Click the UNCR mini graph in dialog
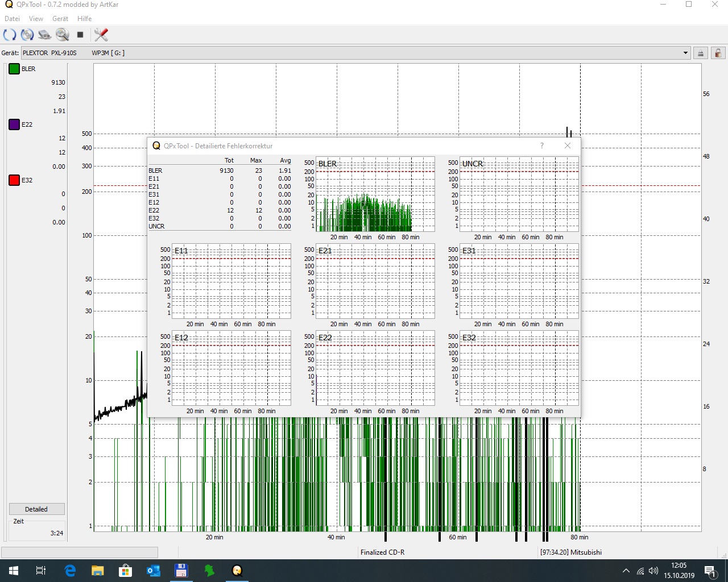The height and width of the screenshot is (582, 728). [519, 194]
